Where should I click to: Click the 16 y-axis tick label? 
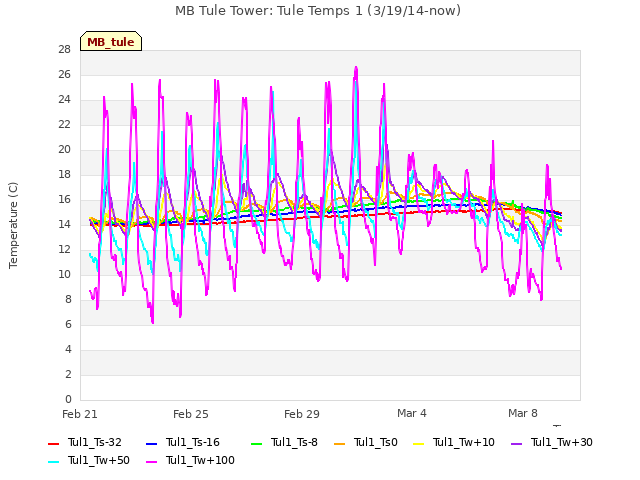click(64, 200)
